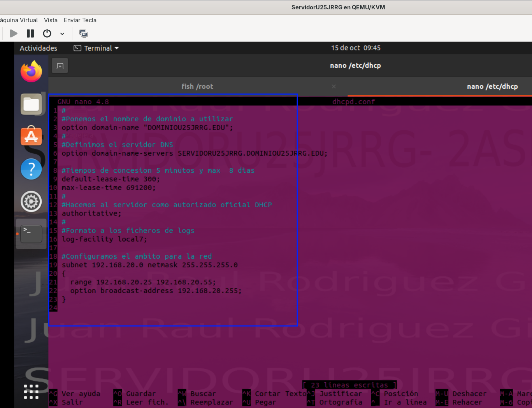Click the 'Guardar' nano shortcut
532x408 pixels.
coord(140,394)
